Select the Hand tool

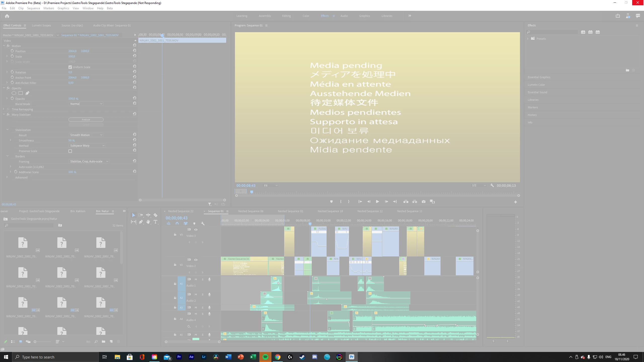click(148, 222)
